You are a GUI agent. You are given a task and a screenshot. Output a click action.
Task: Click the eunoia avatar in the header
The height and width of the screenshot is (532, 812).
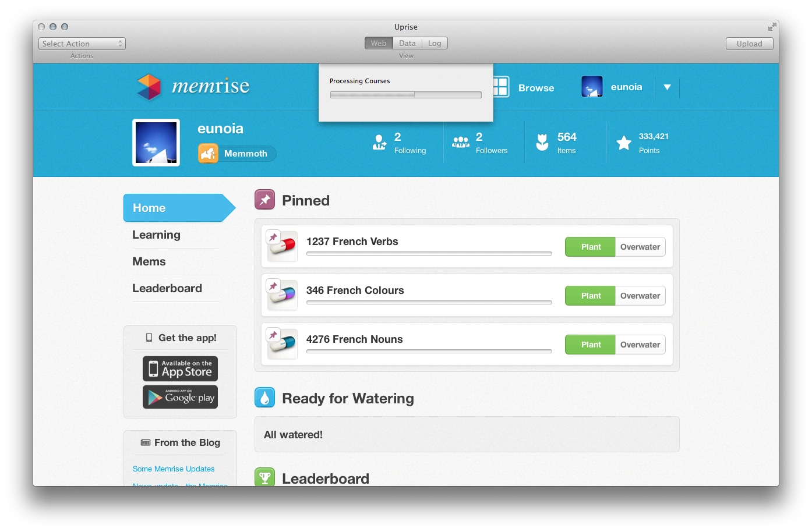pyautogui.click(x=592, y=87)
